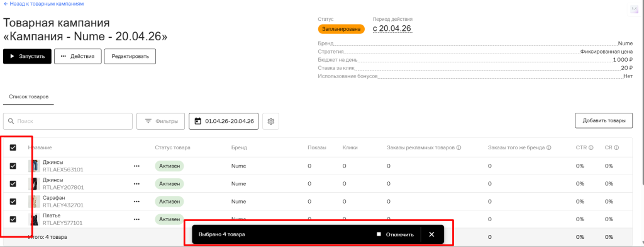This screenshot has width=644, height=247.
Task: Open the Список товаров tab
Action: coord(29,97)
